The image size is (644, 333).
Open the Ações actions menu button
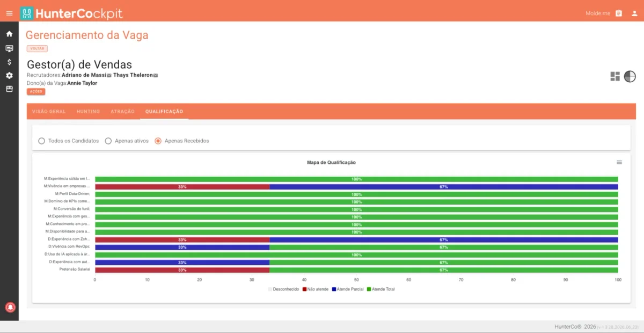tap(36, 92)
